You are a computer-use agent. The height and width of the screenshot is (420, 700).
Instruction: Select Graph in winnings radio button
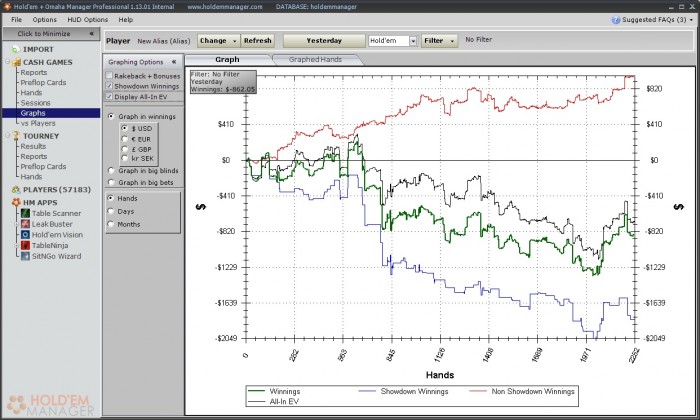111,116
